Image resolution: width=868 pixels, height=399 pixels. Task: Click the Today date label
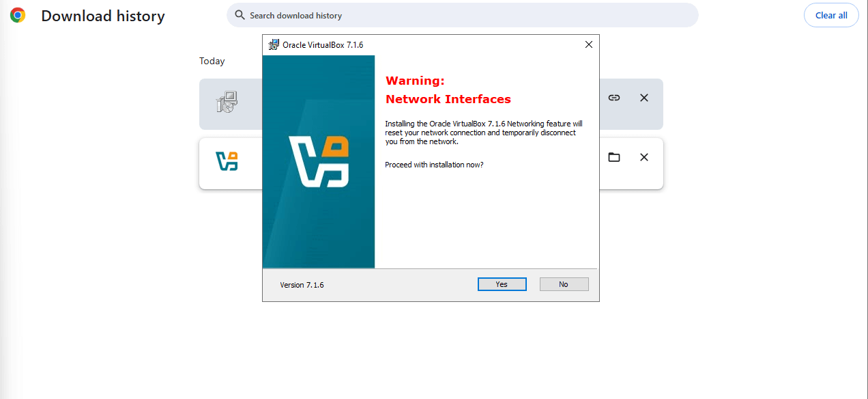click(212, 61)
